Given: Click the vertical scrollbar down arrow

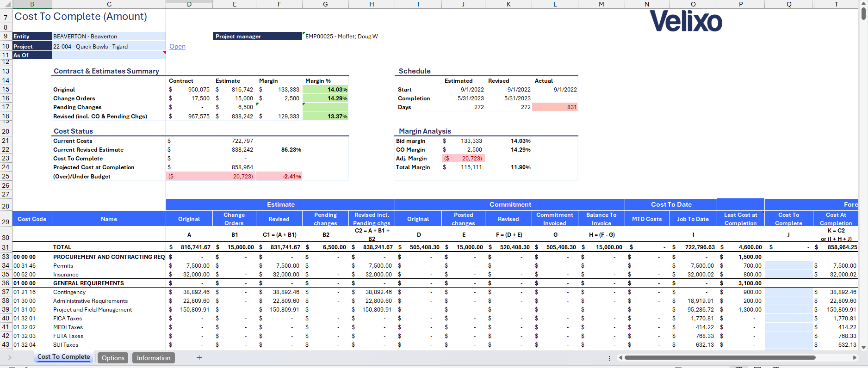Looking at the screenshot, I should click(x=863, y=347).
